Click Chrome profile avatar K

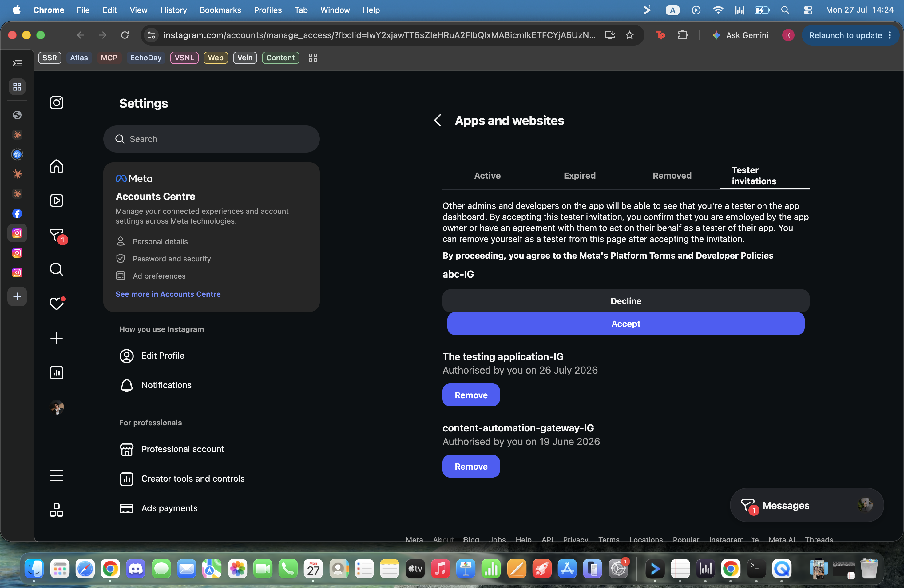coord(788,35)
